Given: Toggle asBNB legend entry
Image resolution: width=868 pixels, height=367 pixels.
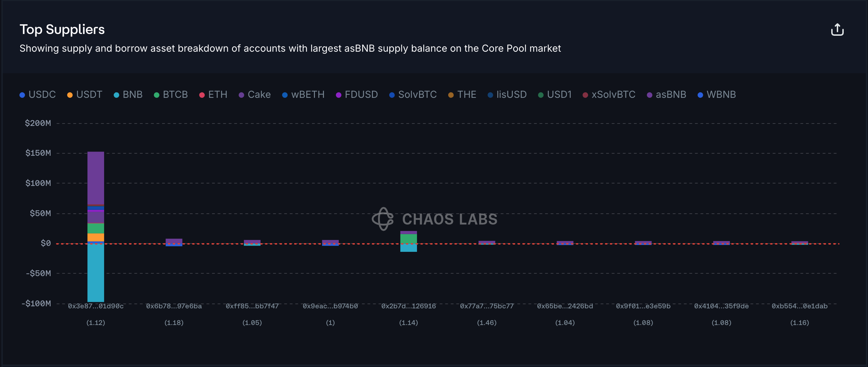Looking at the screenshot, I should click(666, 95).
